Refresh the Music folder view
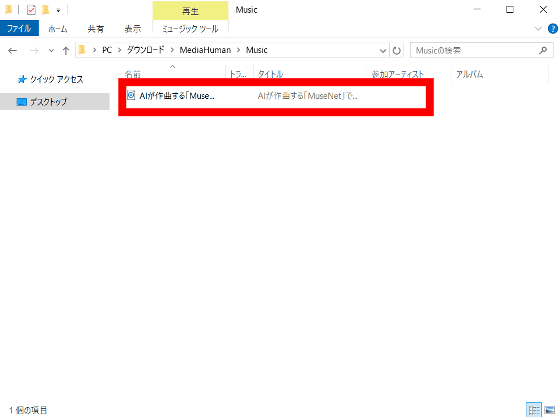The height and width of the screenshot is (417, 560). [x=396, y=51]
